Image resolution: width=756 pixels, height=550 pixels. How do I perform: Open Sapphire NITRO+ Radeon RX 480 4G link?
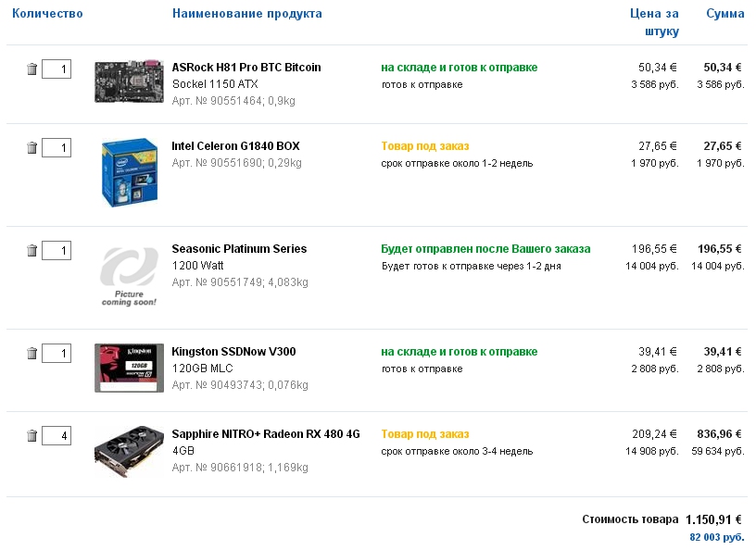pyautogui.click(x=266, y=434)
